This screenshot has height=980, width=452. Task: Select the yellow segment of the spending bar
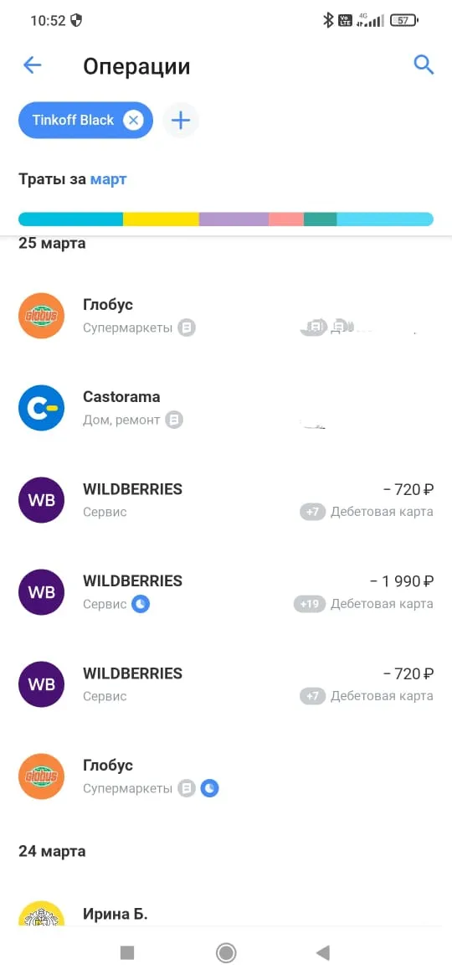point(161,219)
